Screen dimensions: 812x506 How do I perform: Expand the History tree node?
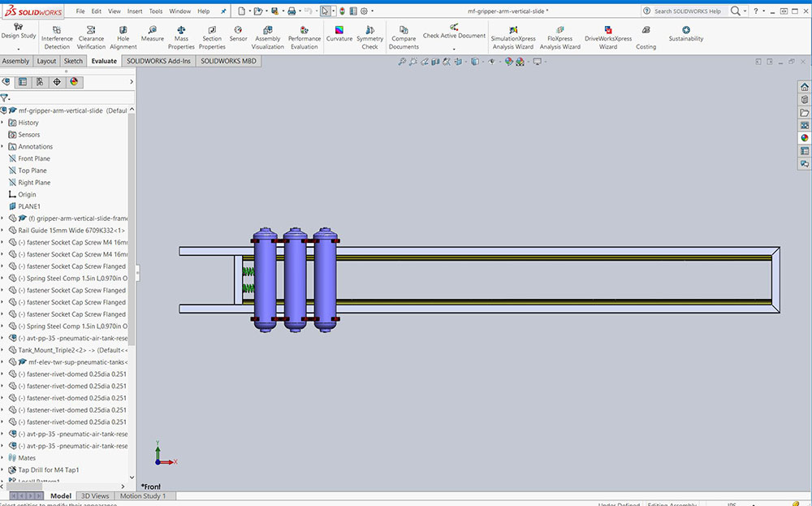[3, 123]
